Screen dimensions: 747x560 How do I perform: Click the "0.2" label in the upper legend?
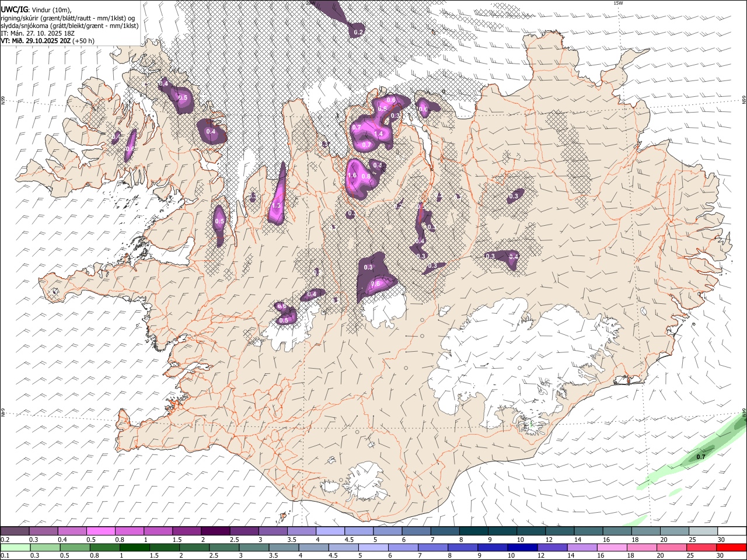point(5,540)
